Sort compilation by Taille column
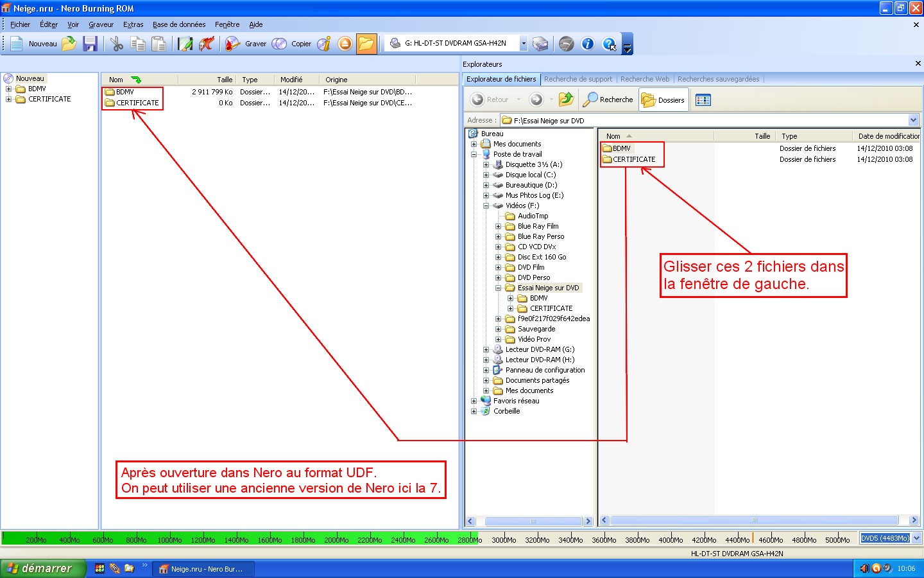The width and height of the screenshot is (924, 578). pyautogui.click(x=207, y=80)
